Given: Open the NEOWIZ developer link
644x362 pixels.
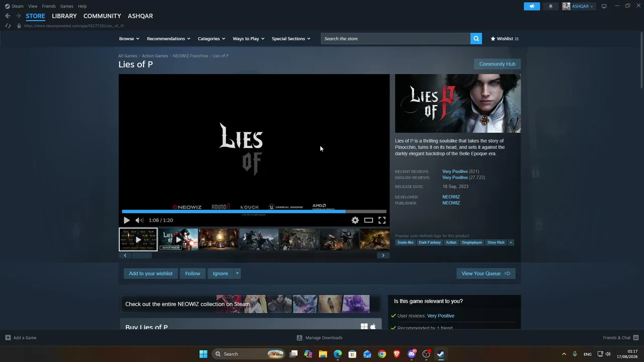Looking at the screenshot, I should pyautogui.click(x=451, y=197).
